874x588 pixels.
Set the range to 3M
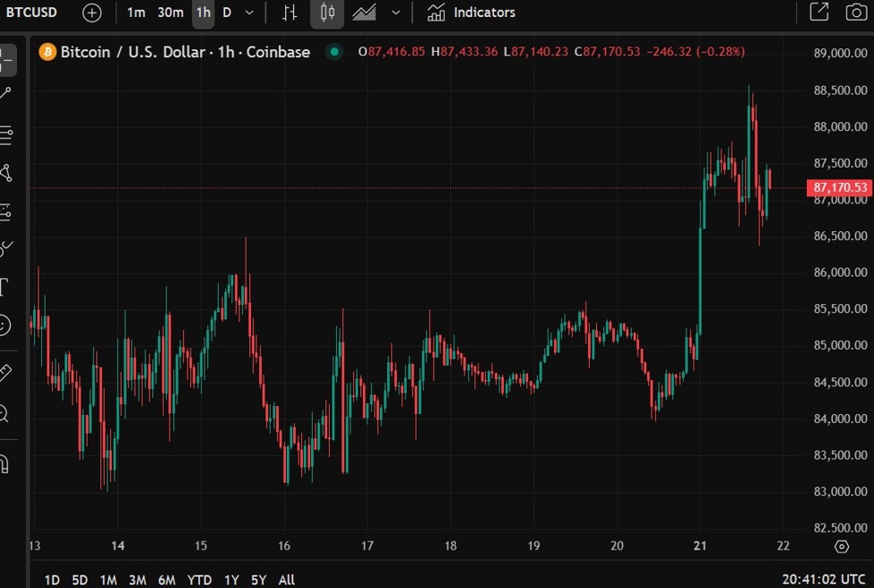point(137,580)
